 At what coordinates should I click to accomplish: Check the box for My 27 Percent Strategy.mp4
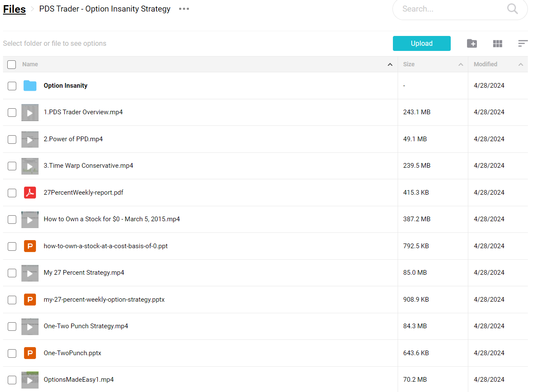coord(12,273)
